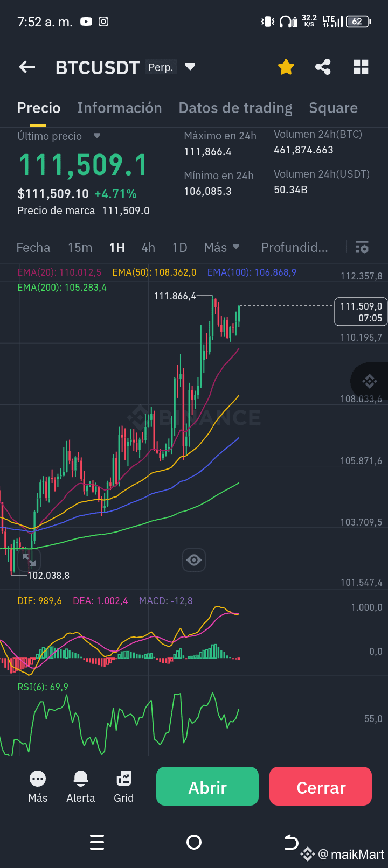This screenshot has width=388, height=868.
Task: Go back with the left arrow
Action: pos(27,67)
